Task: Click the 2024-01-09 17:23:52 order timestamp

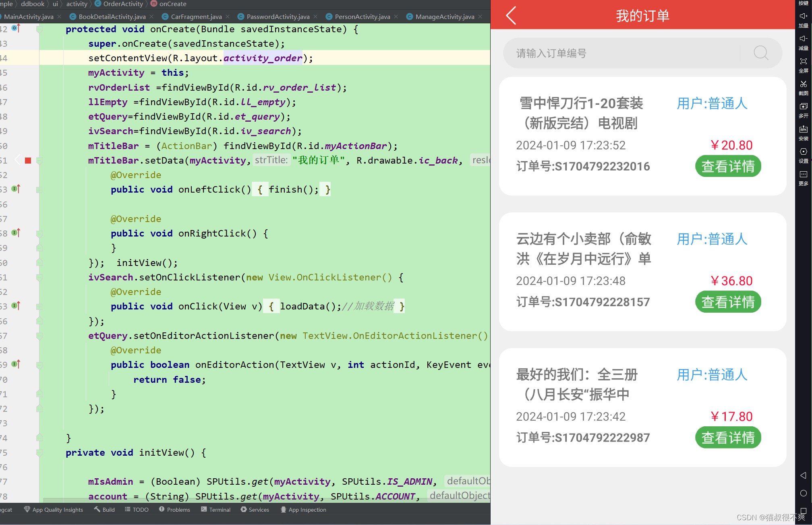Action: point(571,145)
